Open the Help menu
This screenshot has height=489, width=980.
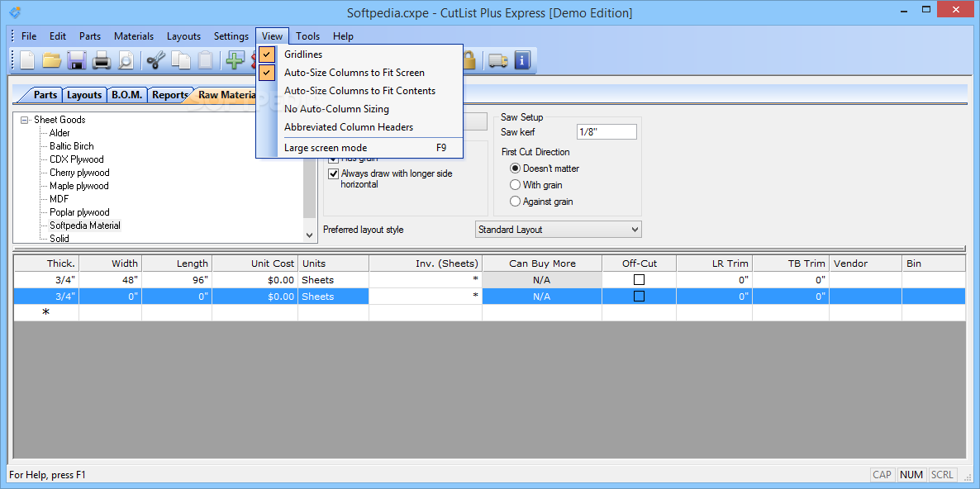(343, 36)
